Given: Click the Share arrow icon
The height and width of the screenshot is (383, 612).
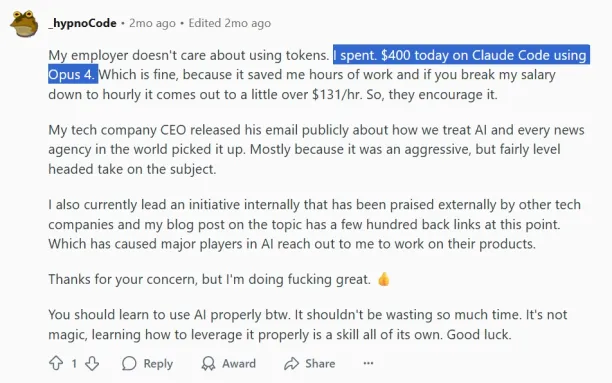Looking at the screenshot, I should pyautogui.click(x=291, y=363).
